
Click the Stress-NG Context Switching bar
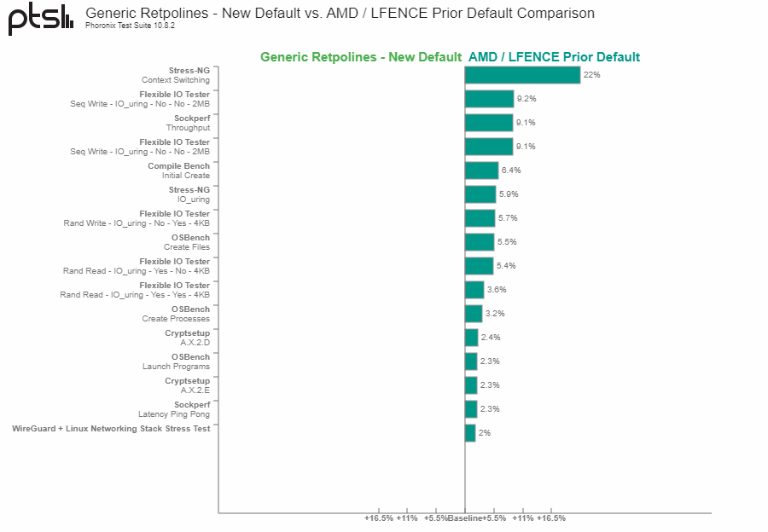pyautogui.click(x=522, y=75)
